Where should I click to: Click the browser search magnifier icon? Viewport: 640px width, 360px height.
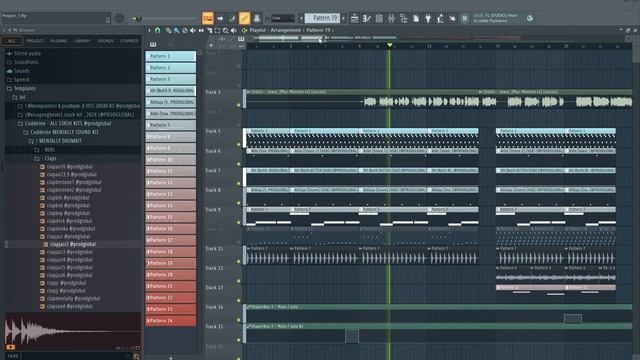tap(136, 356)
